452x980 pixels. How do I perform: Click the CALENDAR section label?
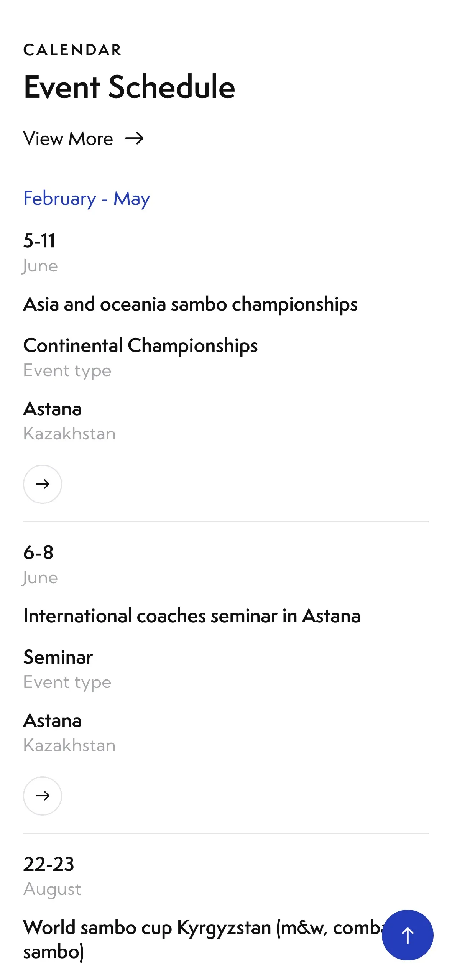coord(72,50)
